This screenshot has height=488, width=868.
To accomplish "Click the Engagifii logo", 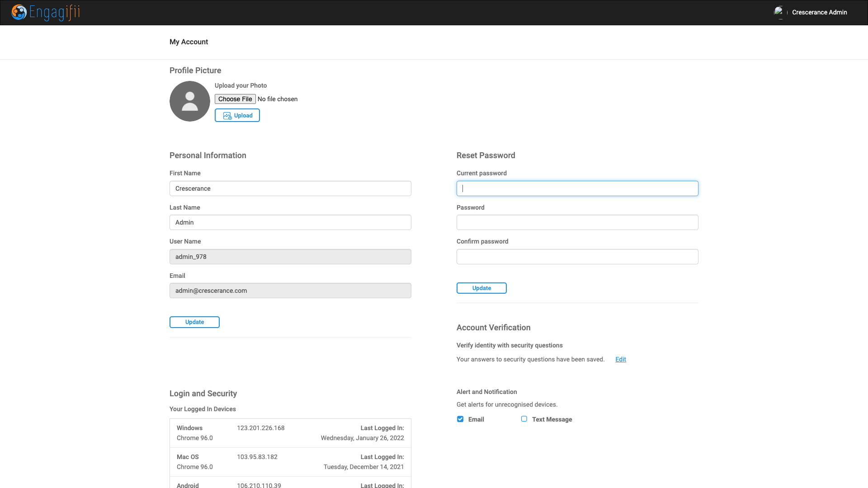I will tap(46, 12).
